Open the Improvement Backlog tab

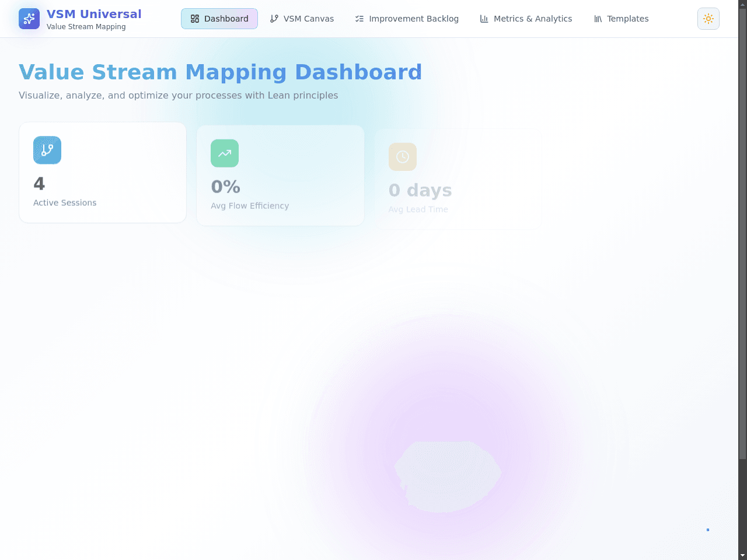[407, 19]
